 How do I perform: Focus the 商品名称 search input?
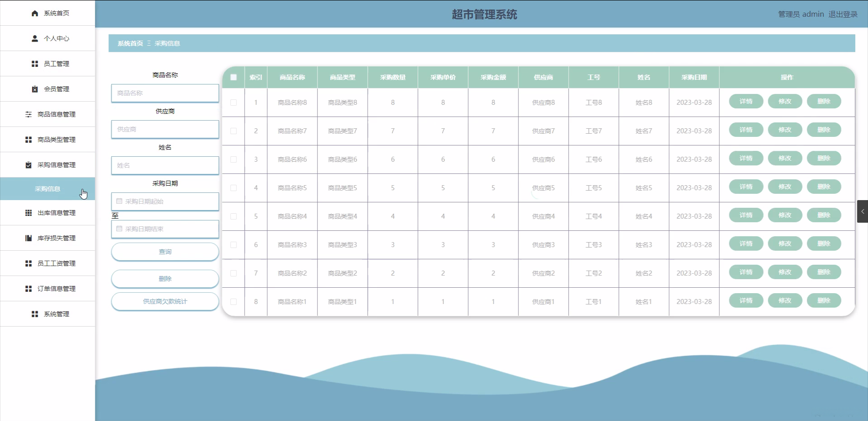point(165,93)
